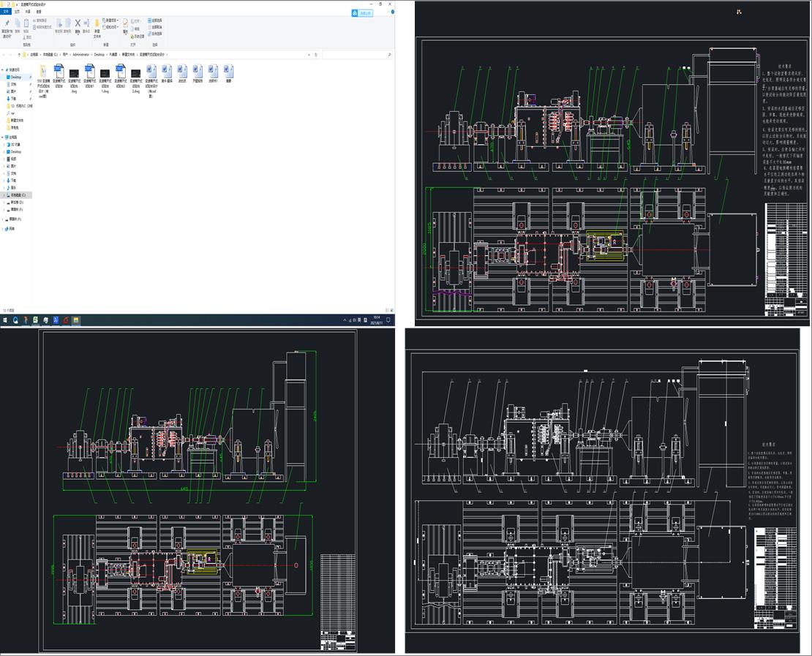Open the Easy access dropdown
This screenshot has height=656, width=812.
coord(110,27)
